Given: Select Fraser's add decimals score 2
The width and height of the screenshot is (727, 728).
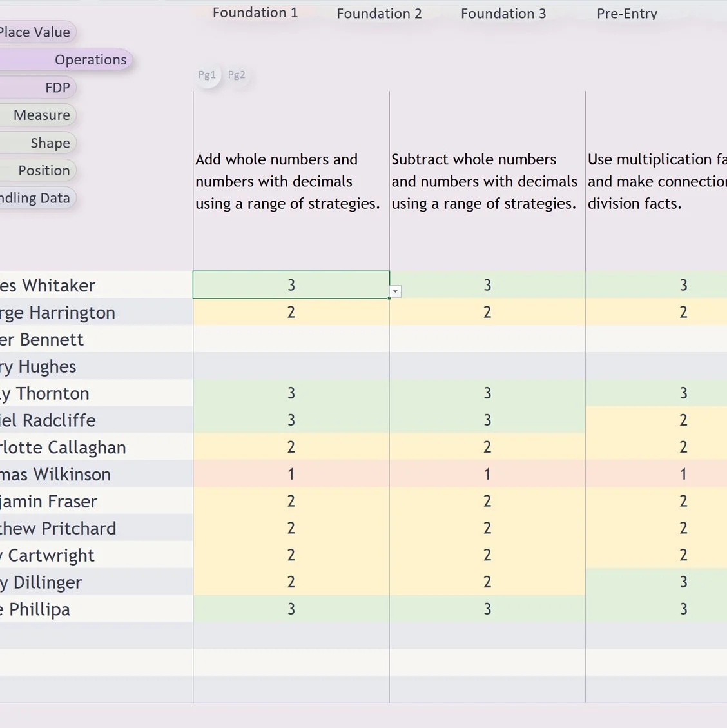Looking at the screenshot, I should 291,500.
